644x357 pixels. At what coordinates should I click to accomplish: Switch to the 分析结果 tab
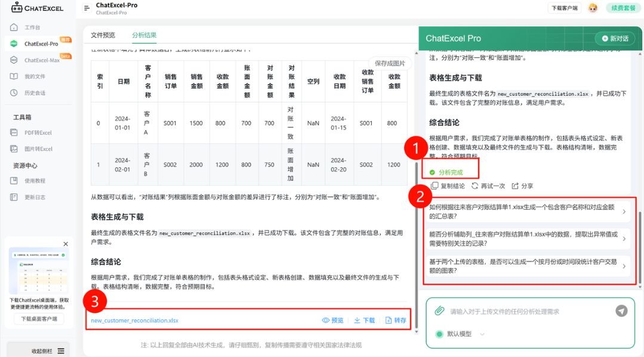(x=144, y=35)
